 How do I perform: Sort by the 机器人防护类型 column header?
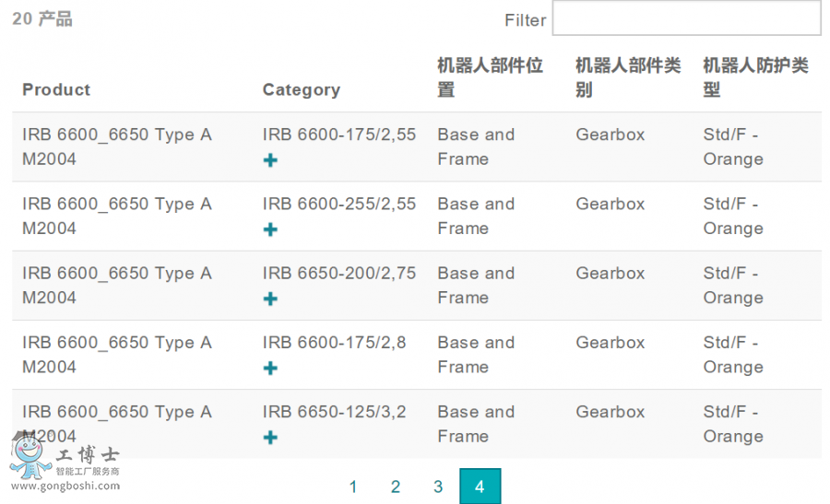pos(755,77)
